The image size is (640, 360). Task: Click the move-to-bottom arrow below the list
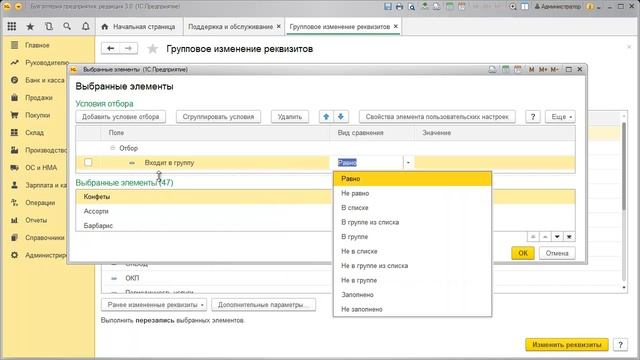tap(569, 237)
